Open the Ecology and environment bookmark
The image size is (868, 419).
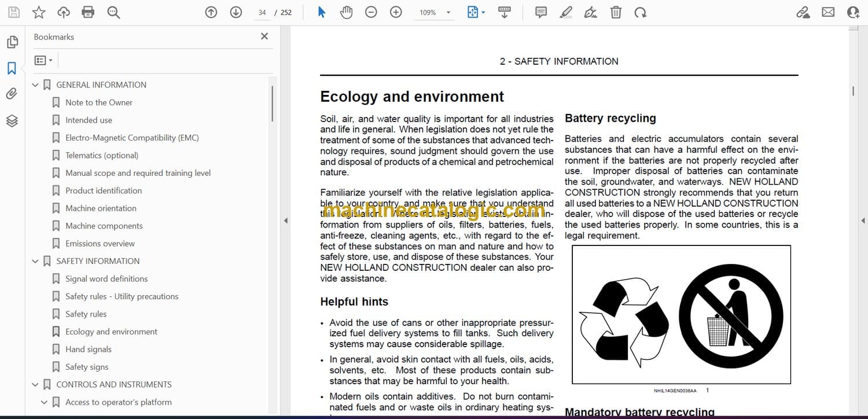(111, 332)
